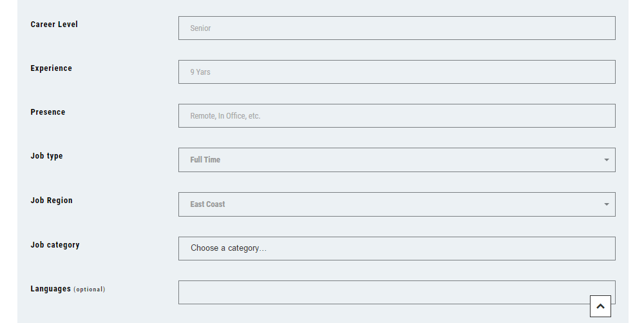Screen dimensions: 644x323
Task: Select the 'Full Time' value in Job type
Action: 205,160
